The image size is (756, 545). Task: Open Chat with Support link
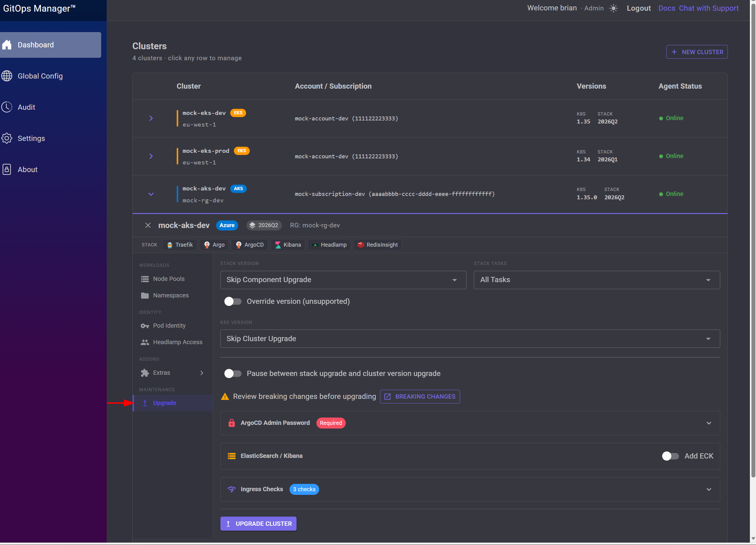709,8
